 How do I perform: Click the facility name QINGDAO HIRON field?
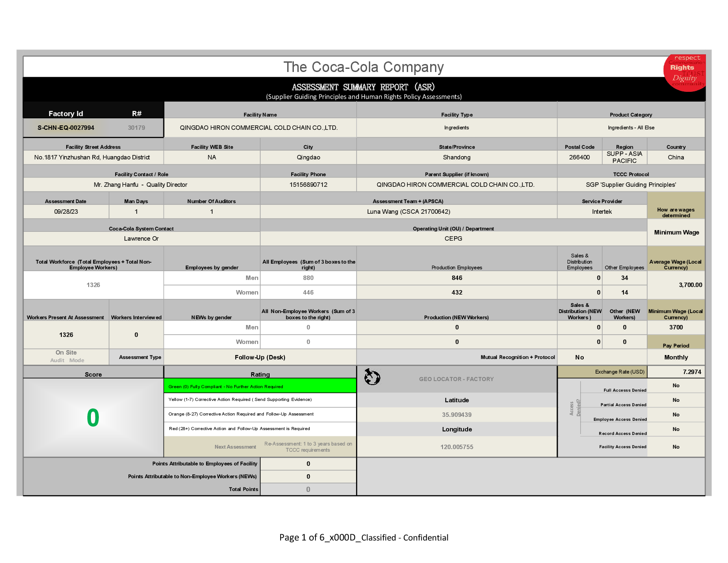(x=259, y=128)
